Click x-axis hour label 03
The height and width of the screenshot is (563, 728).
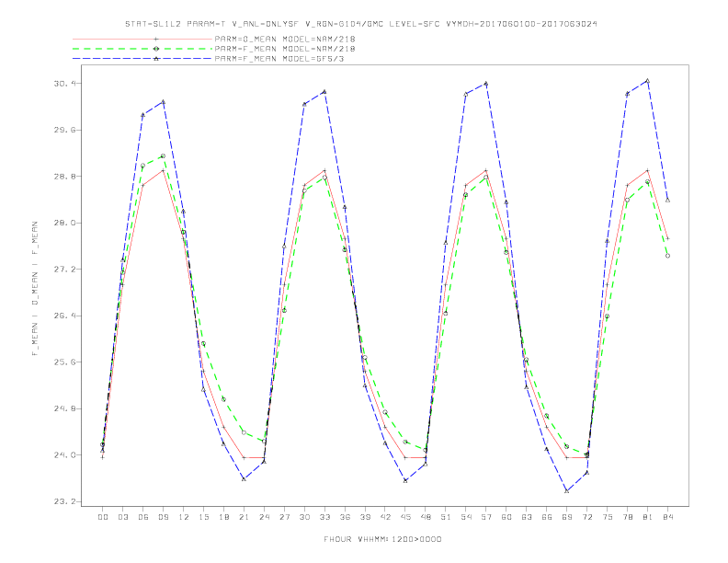[x=122, y=517]
